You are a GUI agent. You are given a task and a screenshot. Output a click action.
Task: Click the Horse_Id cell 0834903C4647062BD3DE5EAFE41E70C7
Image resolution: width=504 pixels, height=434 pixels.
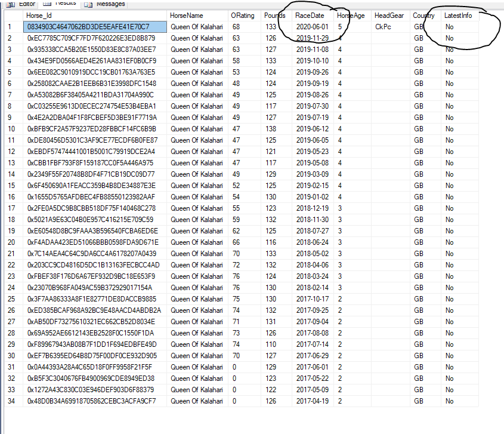(x=95, y=27)
